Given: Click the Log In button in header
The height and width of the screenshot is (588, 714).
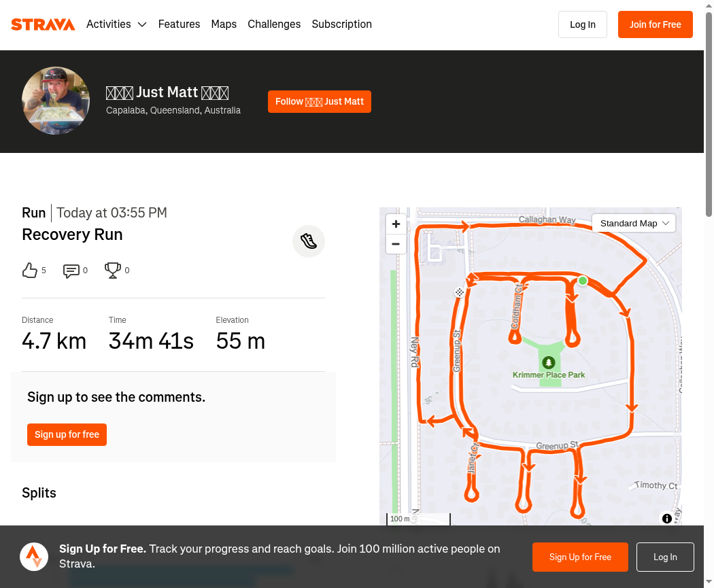Looking at the screenshot, I should pos(582,24).
